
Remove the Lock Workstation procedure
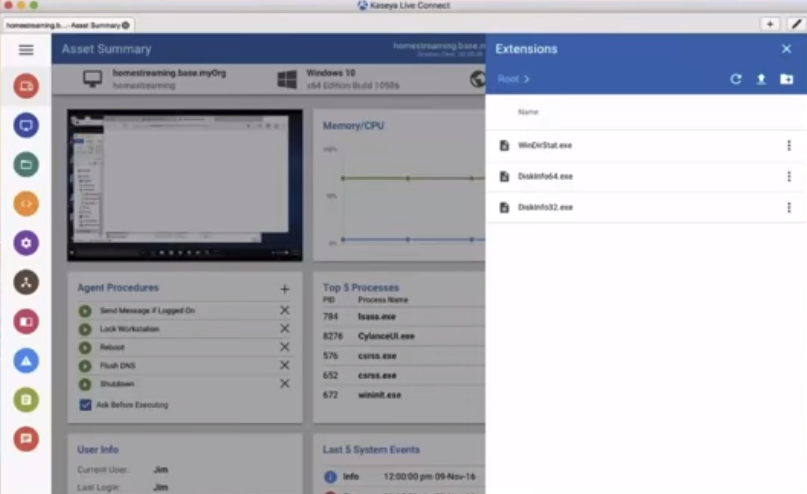point(285,328)
